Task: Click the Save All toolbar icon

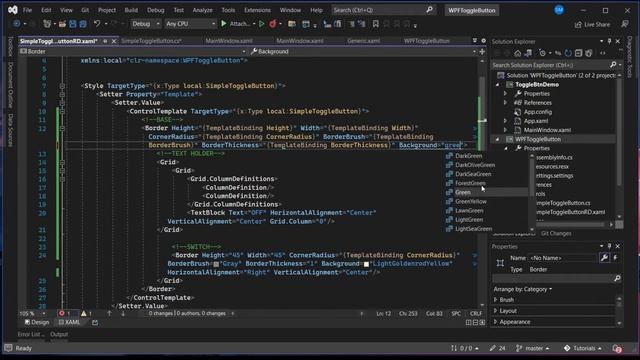Action: [83, 24]
